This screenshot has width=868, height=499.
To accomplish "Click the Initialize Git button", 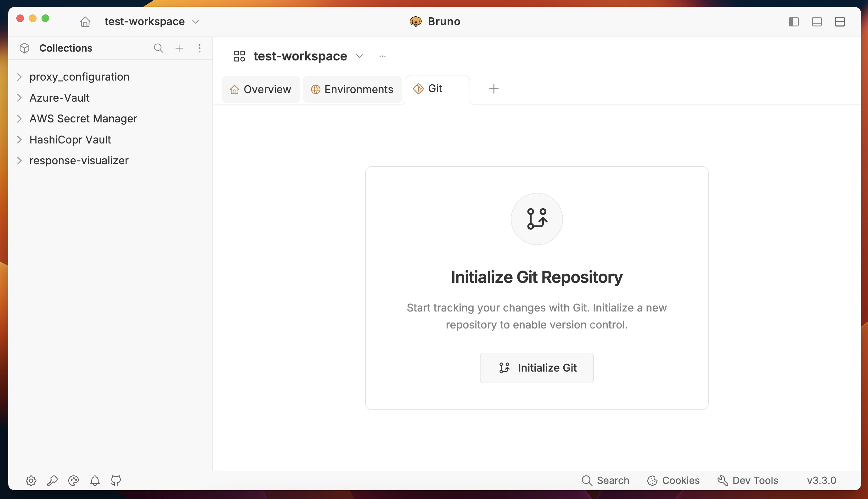I will pyautogui.click(x=537, y=368).
